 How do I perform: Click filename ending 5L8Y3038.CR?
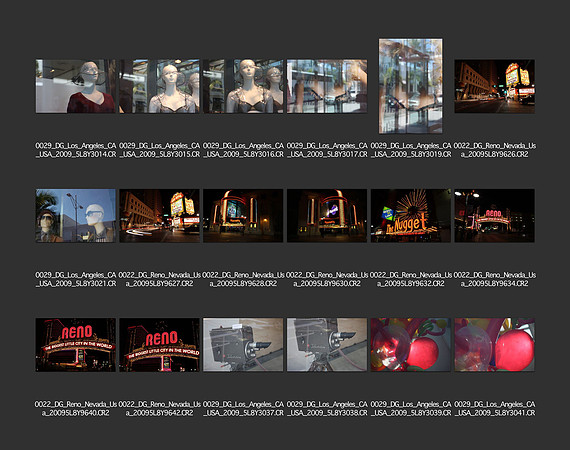(x=327, y=409)
